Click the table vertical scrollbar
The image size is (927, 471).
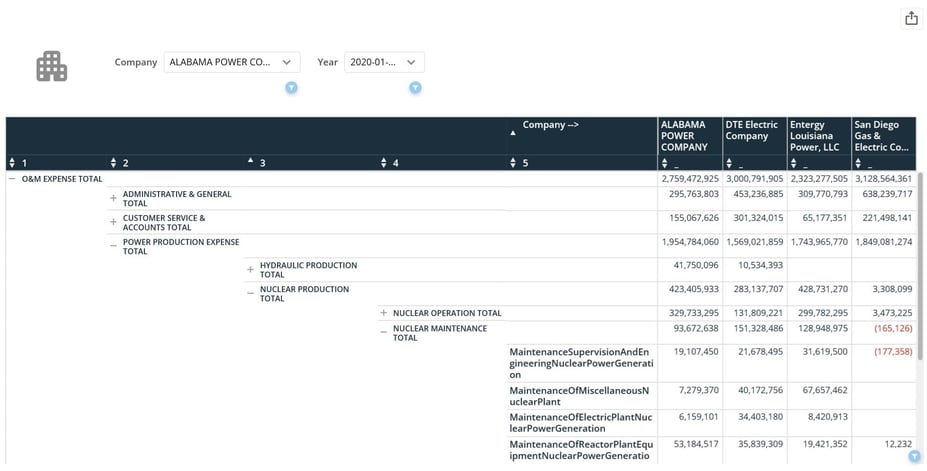click(919, 266)
